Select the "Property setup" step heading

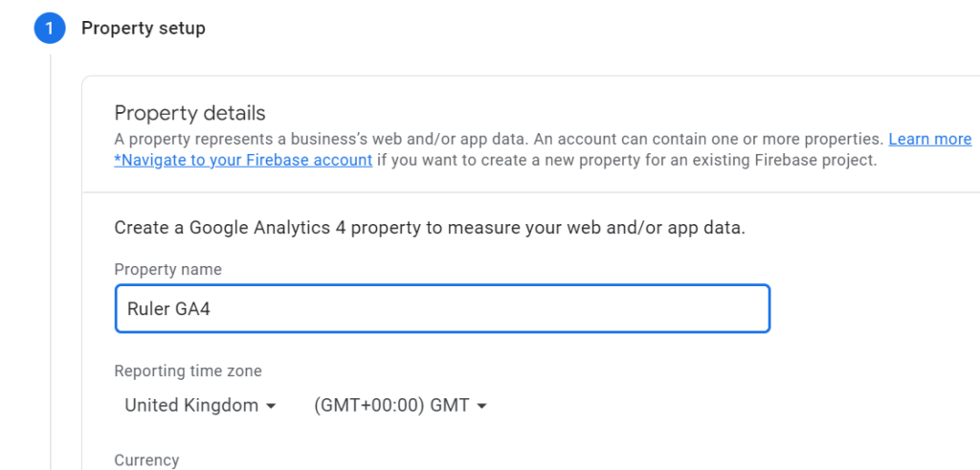click(143, 29)
